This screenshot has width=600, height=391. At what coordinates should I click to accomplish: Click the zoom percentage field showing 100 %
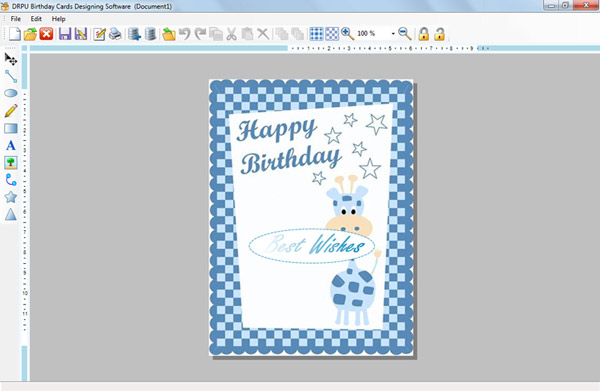tap(372, 34)
